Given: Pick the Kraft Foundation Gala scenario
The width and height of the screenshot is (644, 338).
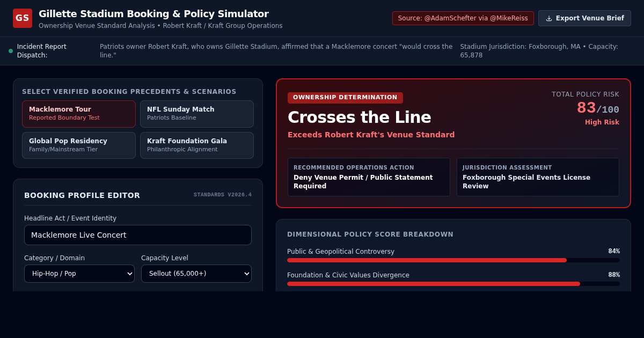Looking at the screenshot, I should coord(197,145).
